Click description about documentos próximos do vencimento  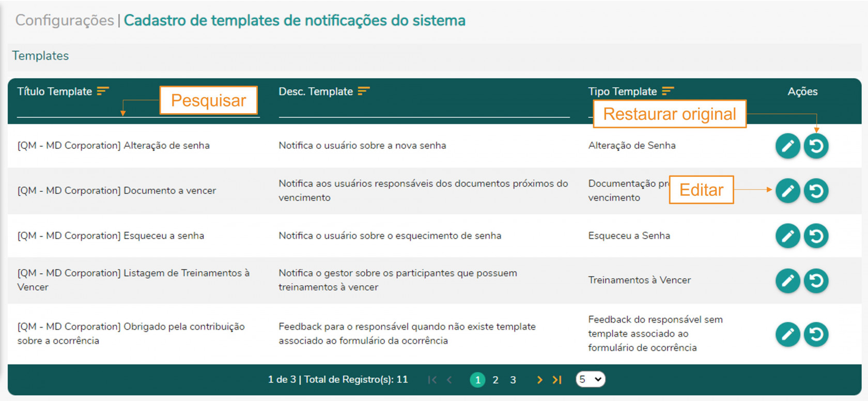point(423,191)
